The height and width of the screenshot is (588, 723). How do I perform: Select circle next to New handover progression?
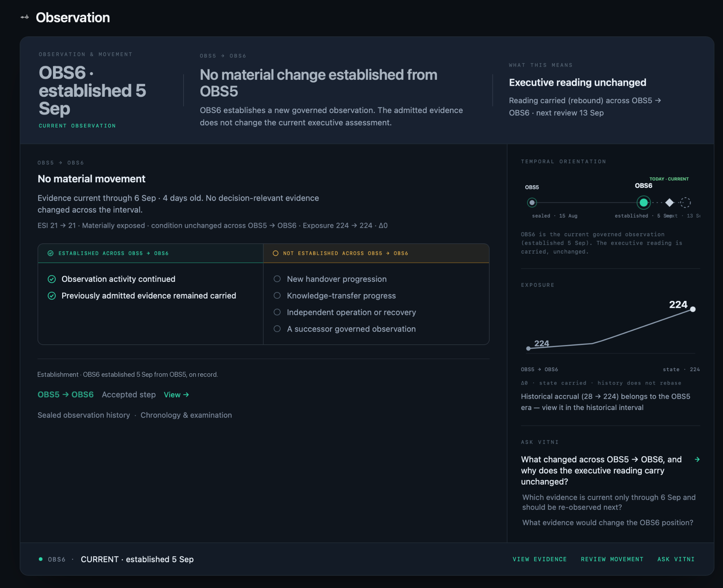pos(277,279)
